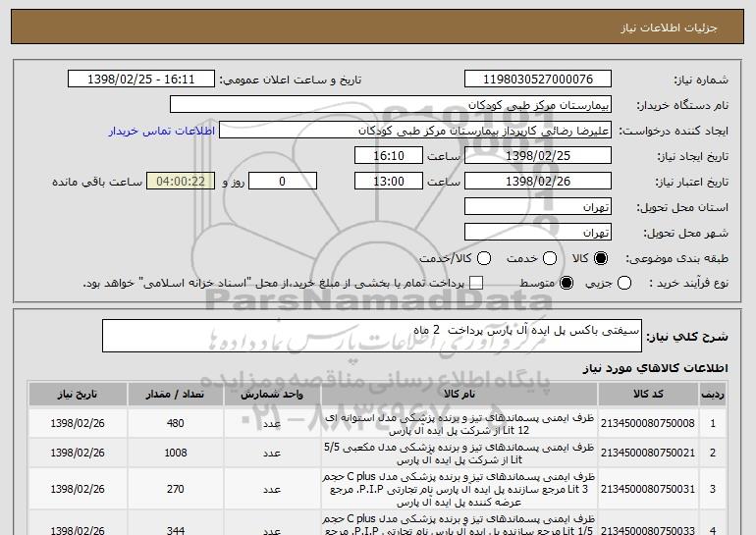Click the delivery province field تهران
This screenshot has width=756, height=535.
538,207
